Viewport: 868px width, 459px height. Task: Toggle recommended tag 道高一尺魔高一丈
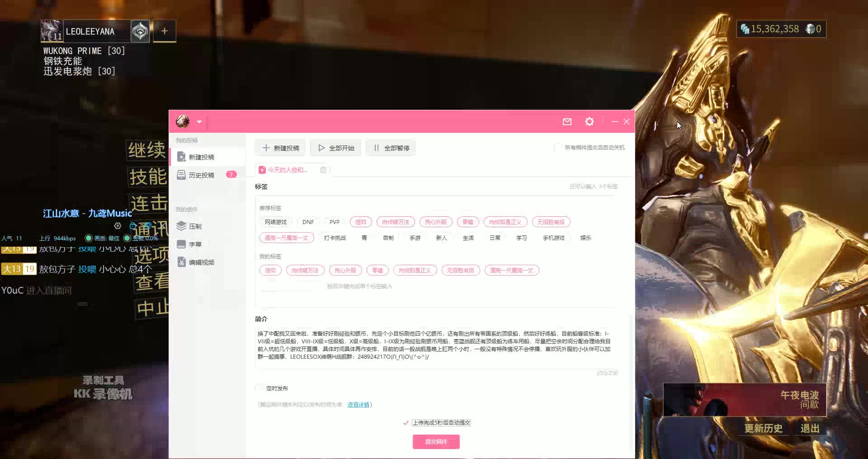[287, 238]
